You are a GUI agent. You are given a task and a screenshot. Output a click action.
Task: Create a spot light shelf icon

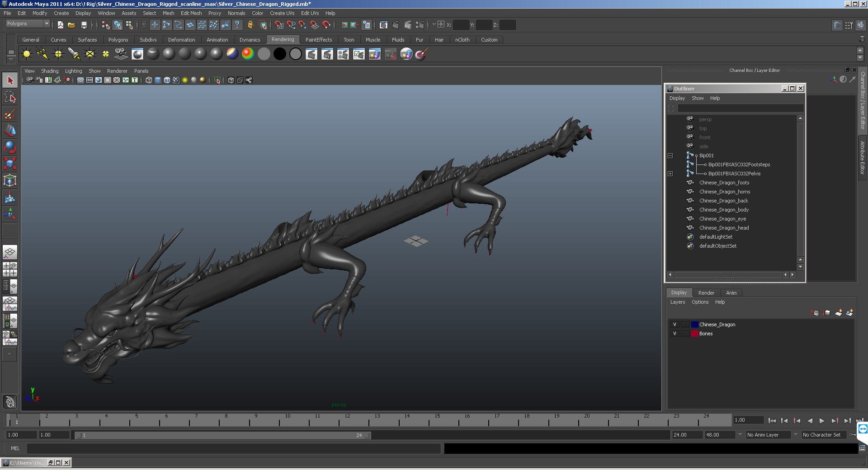click(x=74, y=54)
